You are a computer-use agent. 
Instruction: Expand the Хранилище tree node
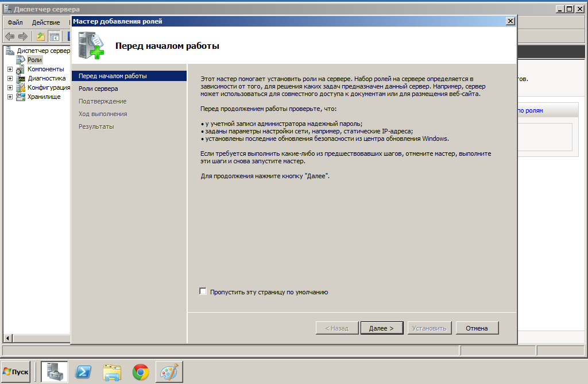(10, 97)
